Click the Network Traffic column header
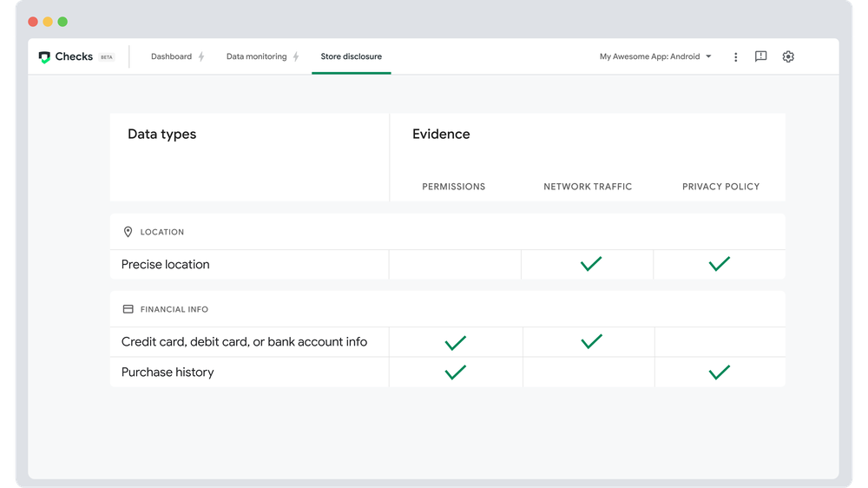This screenshot has height=488, width=868. click(588, 187)
